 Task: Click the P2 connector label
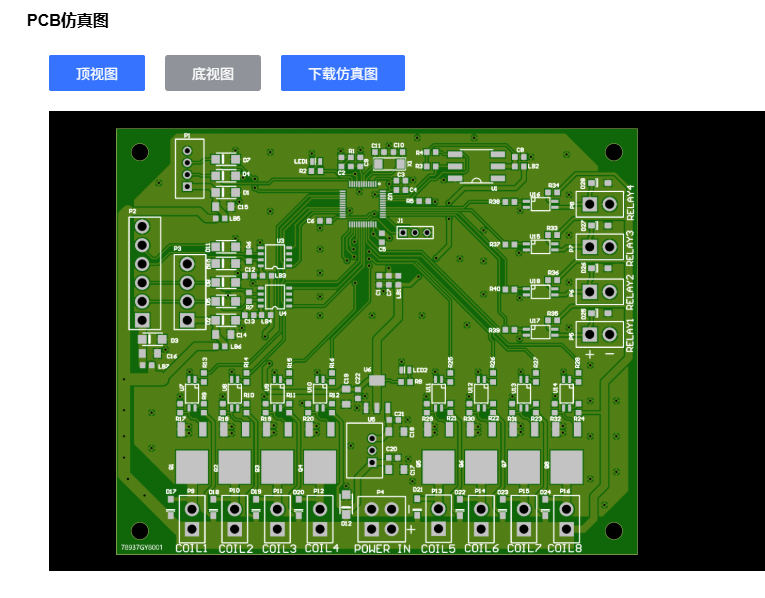(x=132, y=211)
